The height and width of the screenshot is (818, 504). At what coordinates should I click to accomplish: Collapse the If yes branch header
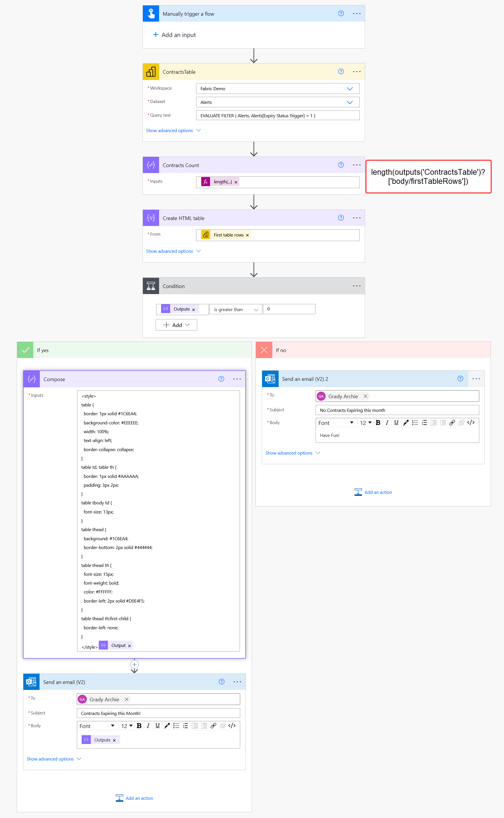pyautogui.click(x=134, y=350)
